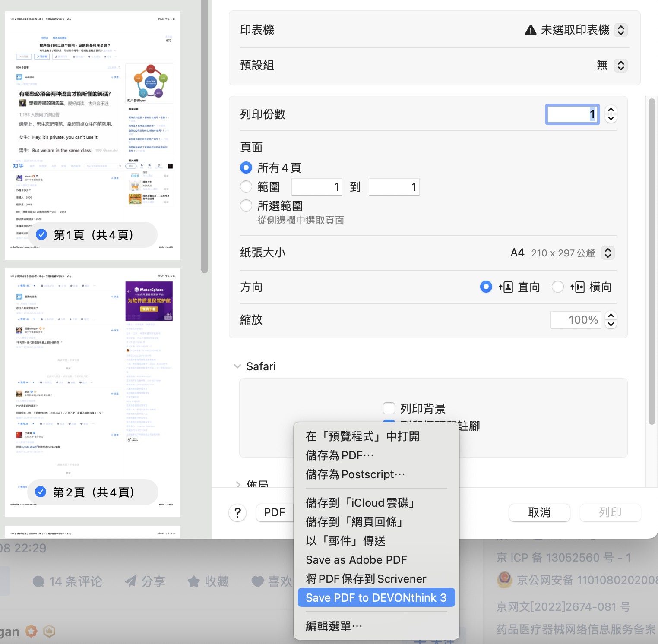Click the page 1 blue checkmark
This screenshot has width=658, height=644.
[x=41, y=234]
